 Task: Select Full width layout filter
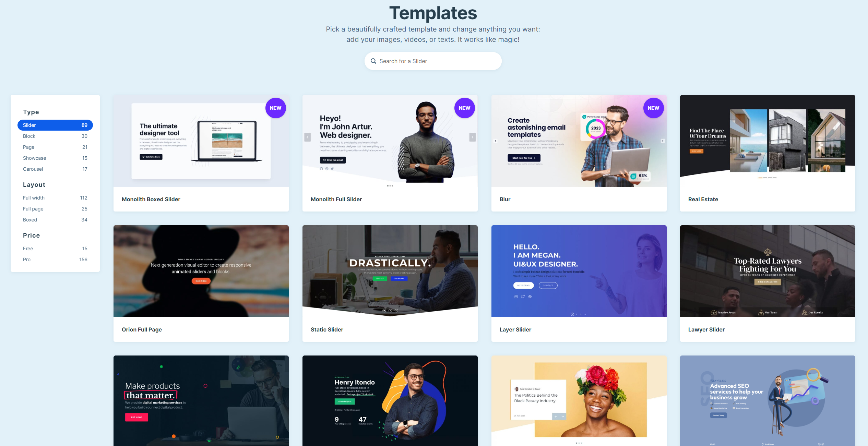point(33,197)
